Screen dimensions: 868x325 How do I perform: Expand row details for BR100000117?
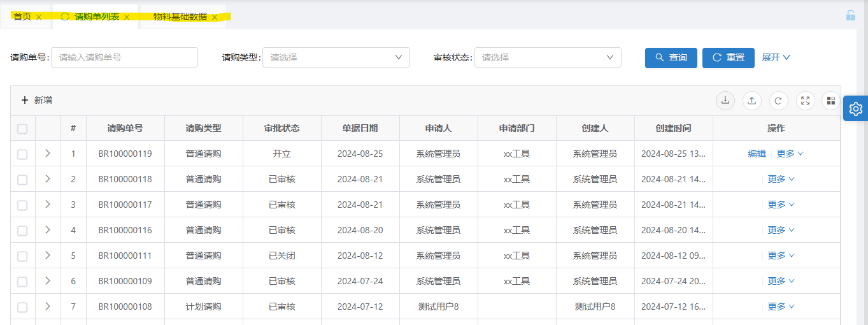(48, 204)
